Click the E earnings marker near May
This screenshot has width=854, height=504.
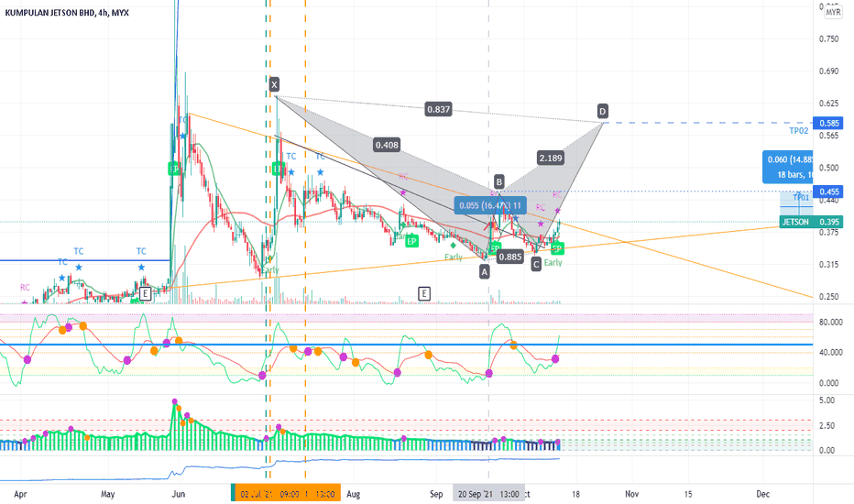(x=145, y=294)
